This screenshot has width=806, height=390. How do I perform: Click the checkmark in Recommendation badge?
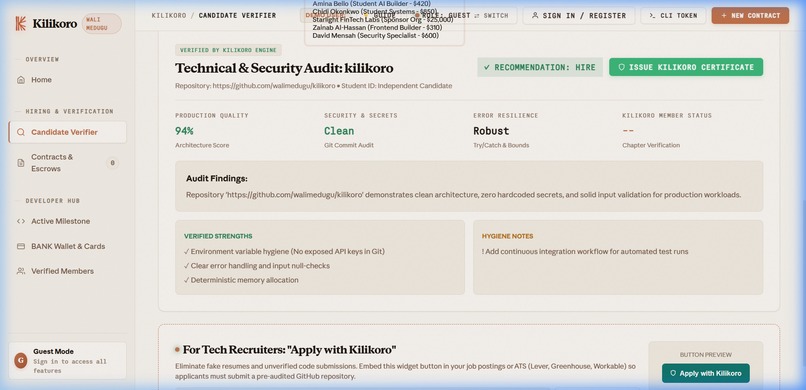pyautogui.click(x=487, y=67)
